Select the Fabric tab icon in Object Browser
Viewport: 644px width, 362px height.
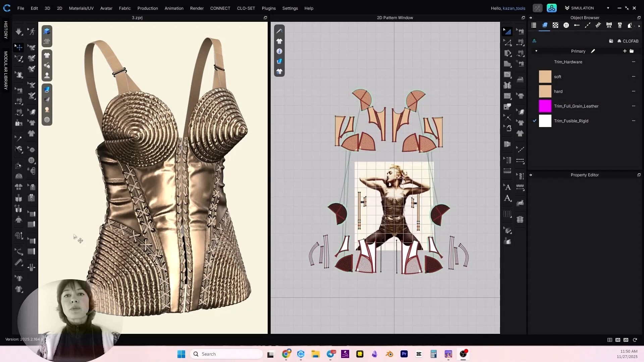tap(544, 25)
